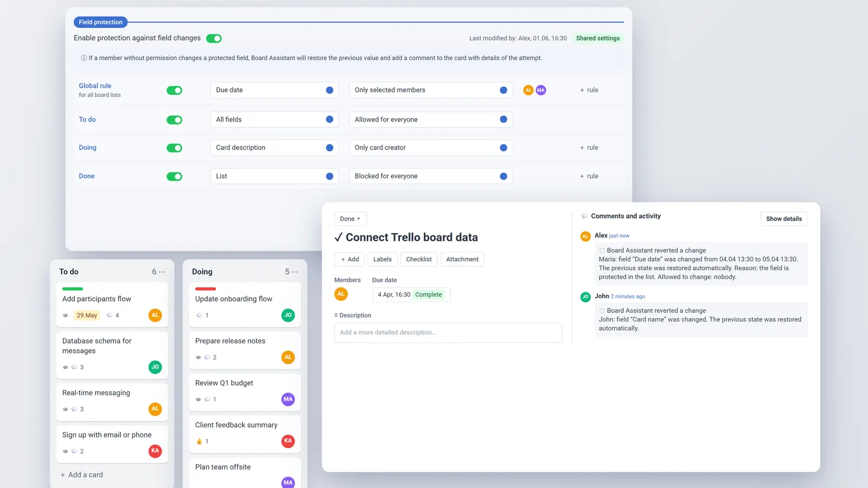Screen dimensions: 868x488
Task: Click the + Add button in card
Action: [349, 259]
